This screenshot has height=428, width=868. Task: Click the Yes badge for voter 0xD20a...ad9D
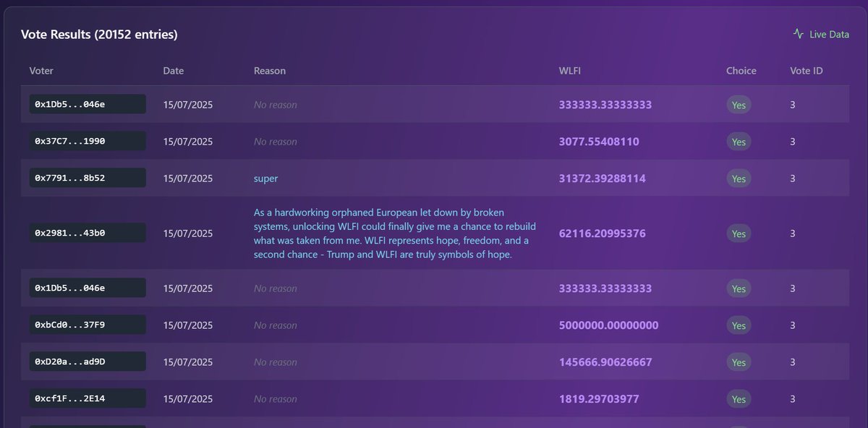739,362
